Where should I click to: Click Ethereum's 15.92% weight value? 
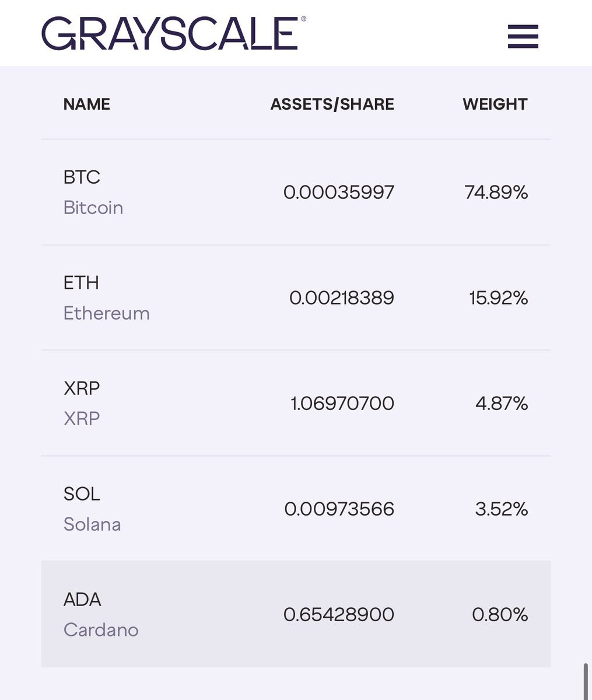[x=498, y=298]
